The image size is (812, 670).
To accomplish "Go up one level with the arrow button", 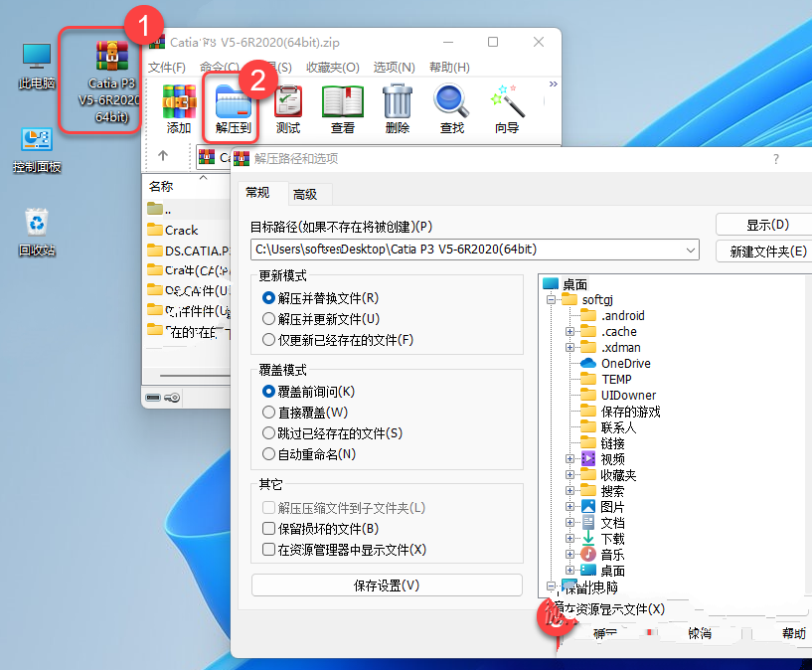I will tap(163, 155).
